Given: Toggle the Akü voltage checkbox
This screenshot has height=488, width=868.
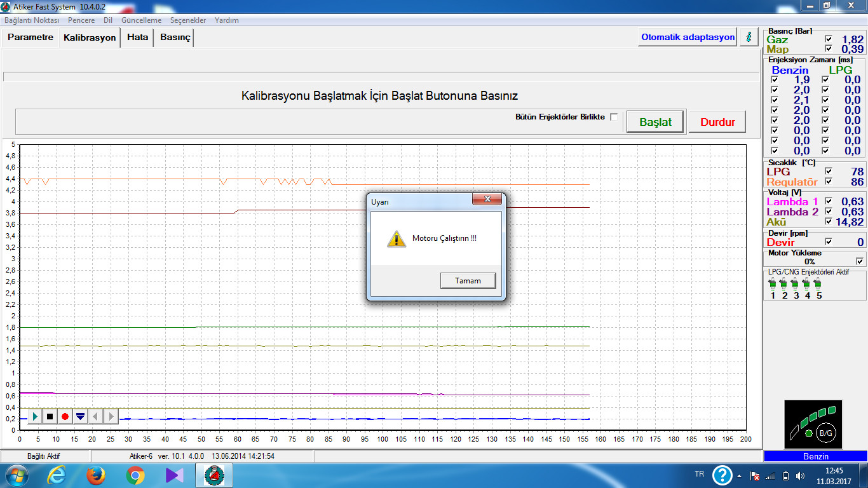Looking at the screenshot, I should click(828, 222).
